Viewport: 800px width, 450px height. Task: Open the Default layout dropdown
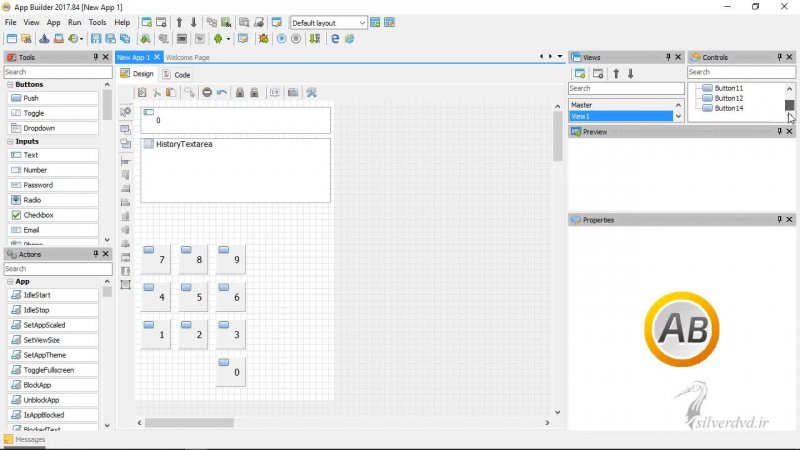pos(329,22)
